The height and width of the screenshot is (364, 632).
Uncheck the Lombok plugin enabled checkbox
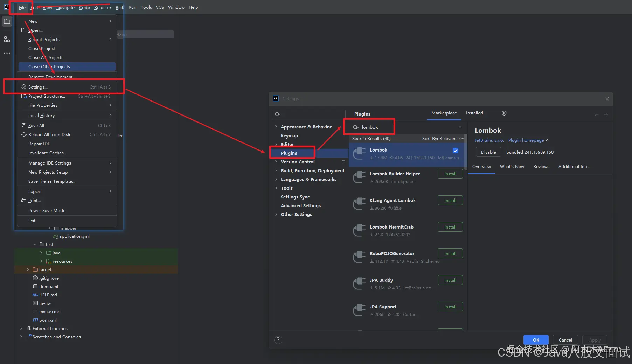pos(456,150)
